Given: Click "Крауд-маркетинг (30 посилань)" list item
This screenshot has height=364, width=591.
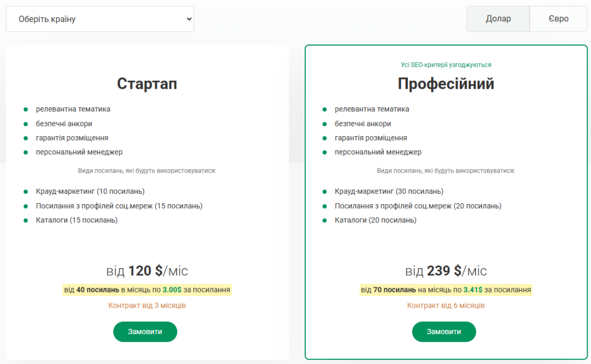Looking at the screenshot, I should 389,192.
